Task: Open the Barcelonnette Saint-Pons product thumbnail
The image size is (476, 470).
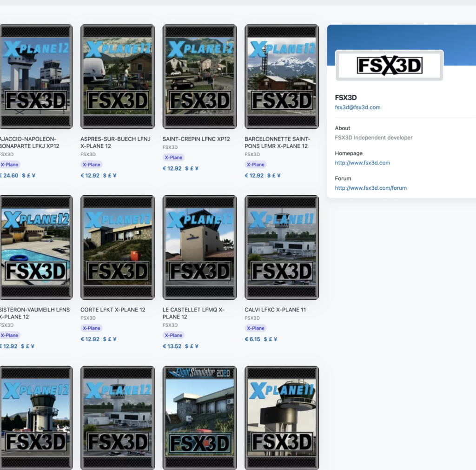Action: 282,77
